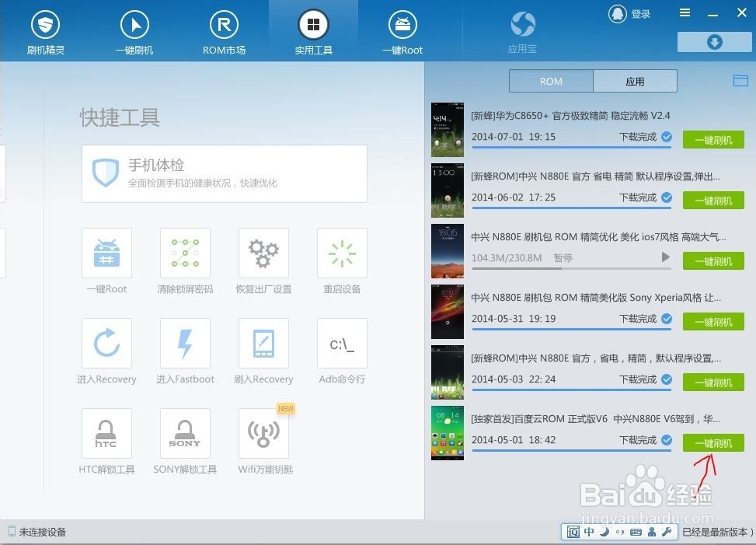
Task: Start 手机体检 phone checkup
Action: click(x=225, y=173)
